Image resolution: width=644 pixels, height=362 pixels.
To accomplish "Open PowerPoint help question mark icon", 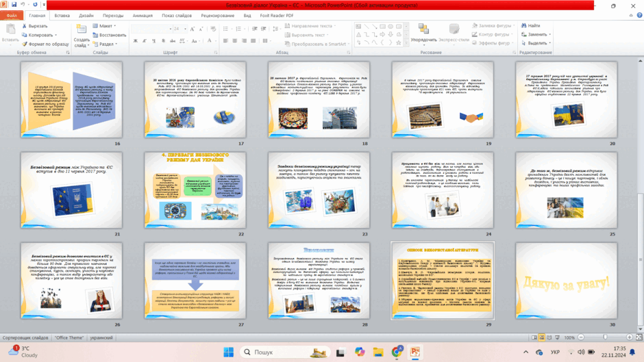I will [x=639, y=15].
